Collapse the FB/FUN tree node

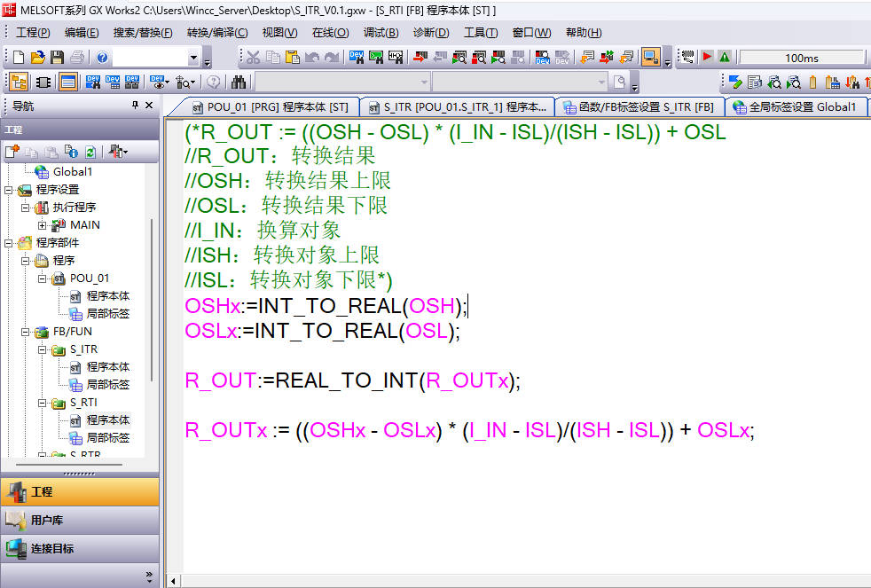tap(24, 332)
